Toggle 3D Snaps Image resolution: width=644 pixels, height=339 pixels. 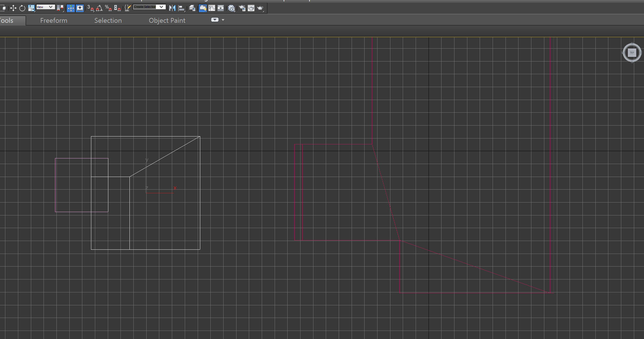point(90,8)
